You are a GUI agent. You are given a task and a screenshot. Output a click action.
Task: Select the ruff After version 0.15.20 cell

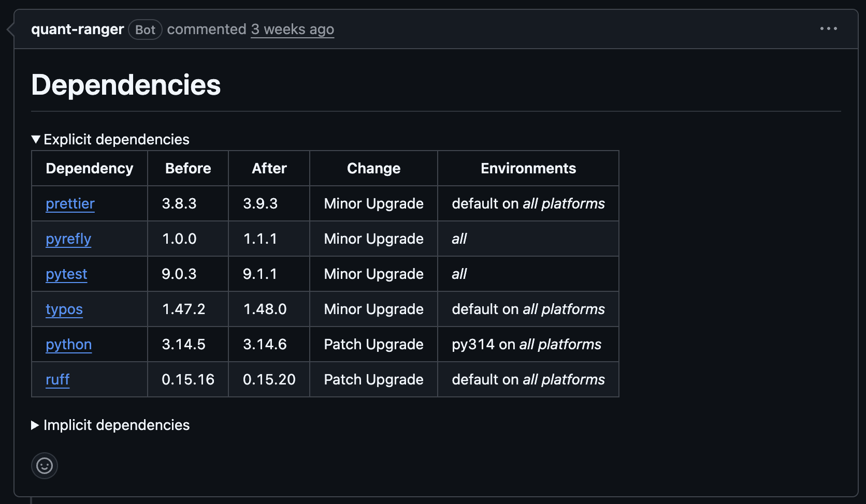coord(269,379)
